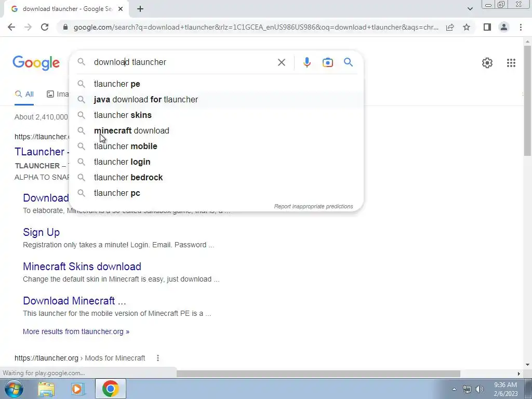Click the vertical page scrollbar thumb
Viewport: 532px width, 399px height.
coord(527,100)
